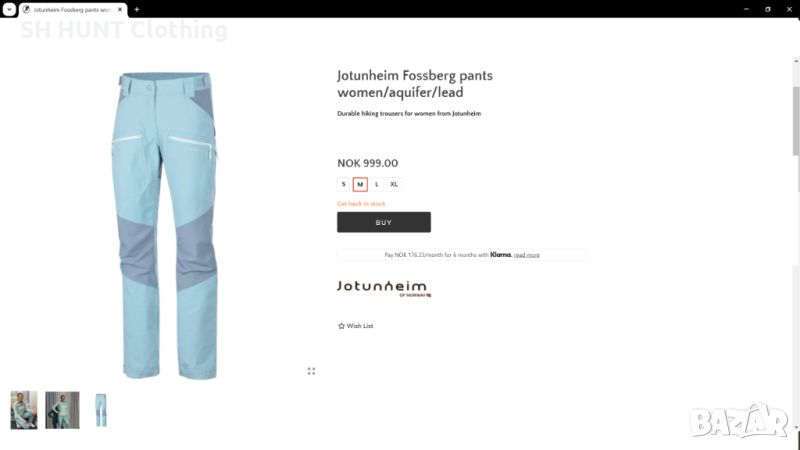Choose size L
The width and height of the screenshot is (800, 450).
coord(377,184)
